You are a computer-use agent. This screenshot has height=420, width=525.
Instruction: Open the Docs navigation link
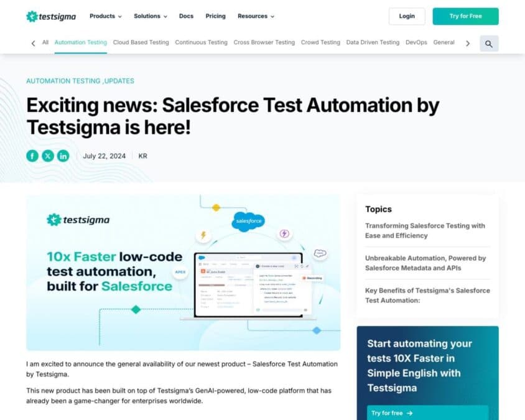(x=186, y=16)
